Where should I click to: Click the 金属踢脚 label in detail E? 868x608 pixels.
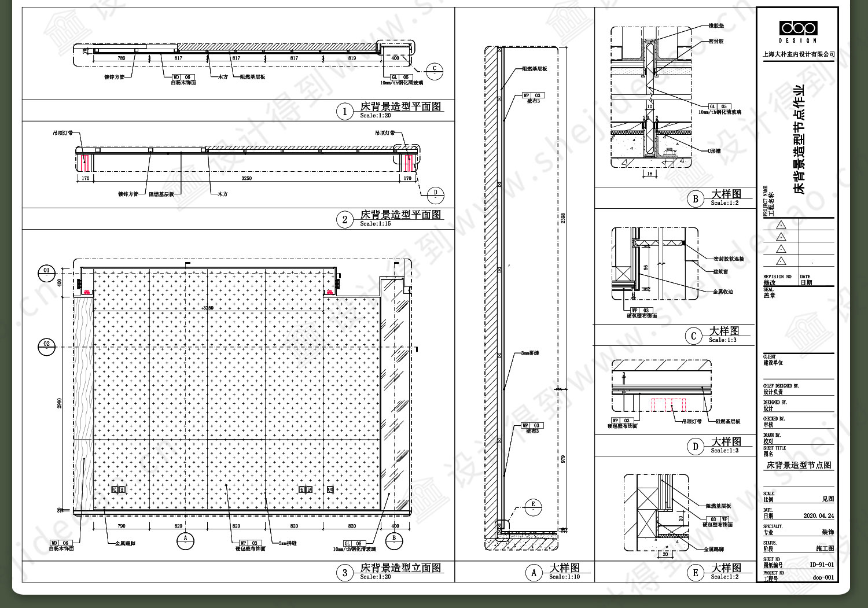[713, 550]
